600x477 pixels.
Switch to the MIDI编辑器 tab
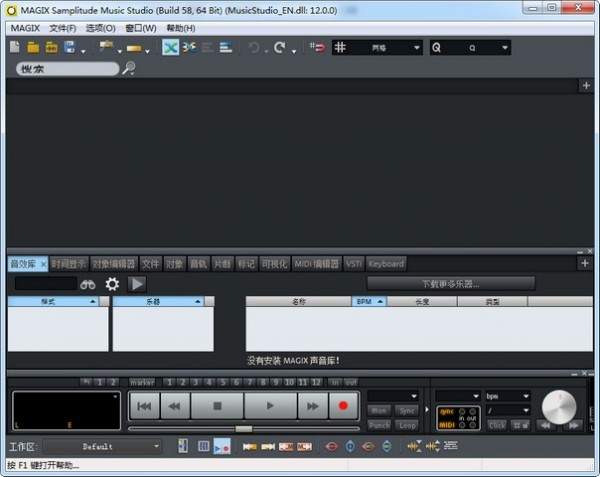(317, 264)
